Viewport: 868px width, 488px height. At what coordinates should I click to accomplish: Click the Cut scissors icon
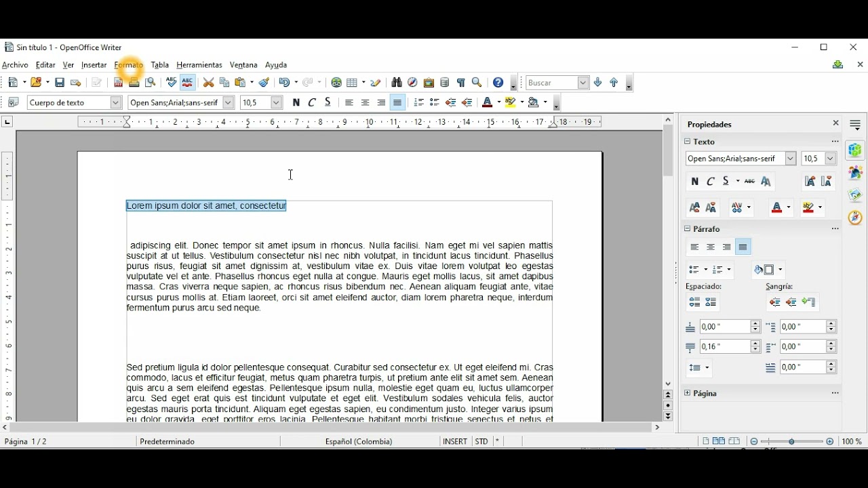209,83
